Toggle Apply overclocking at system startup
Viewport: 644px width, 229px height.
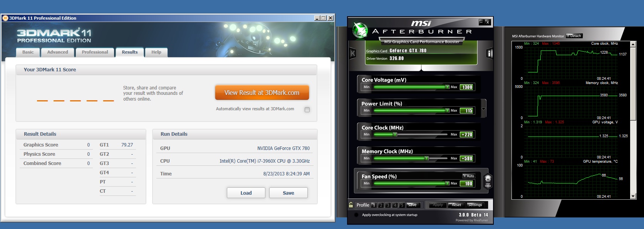pyautogui.click(x=356, y=215)
